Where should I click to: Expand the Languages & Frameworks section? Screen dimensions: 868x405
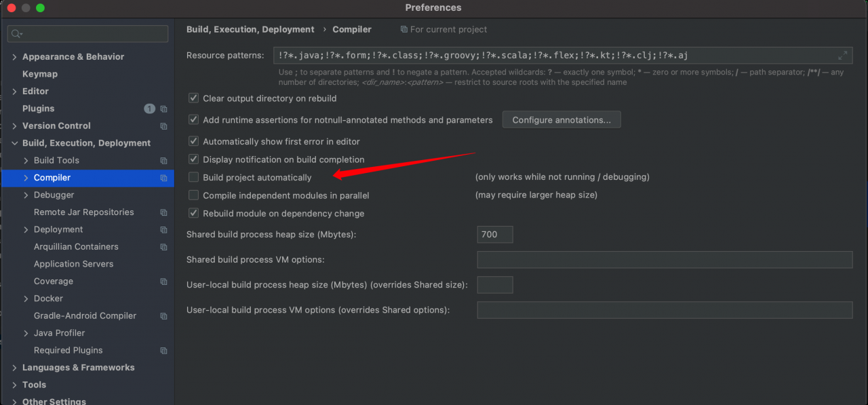point(15,368)
